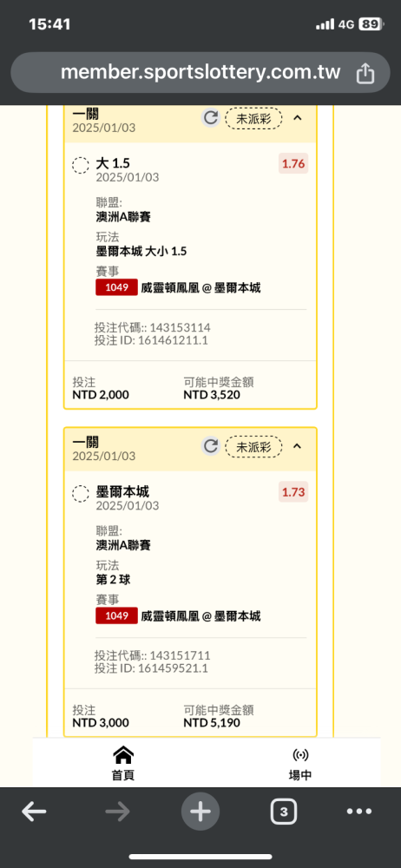Refresh the 大 1.5 bet slip
Screen dimensions: 401x868
(x=210, y=118)
